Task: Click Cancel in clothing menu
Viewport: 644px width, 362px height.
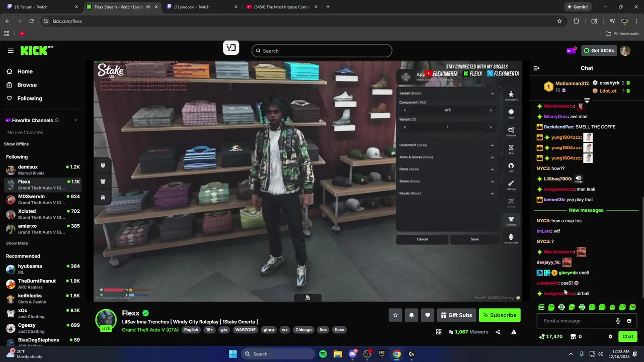Action: click(x=422, y=239)
